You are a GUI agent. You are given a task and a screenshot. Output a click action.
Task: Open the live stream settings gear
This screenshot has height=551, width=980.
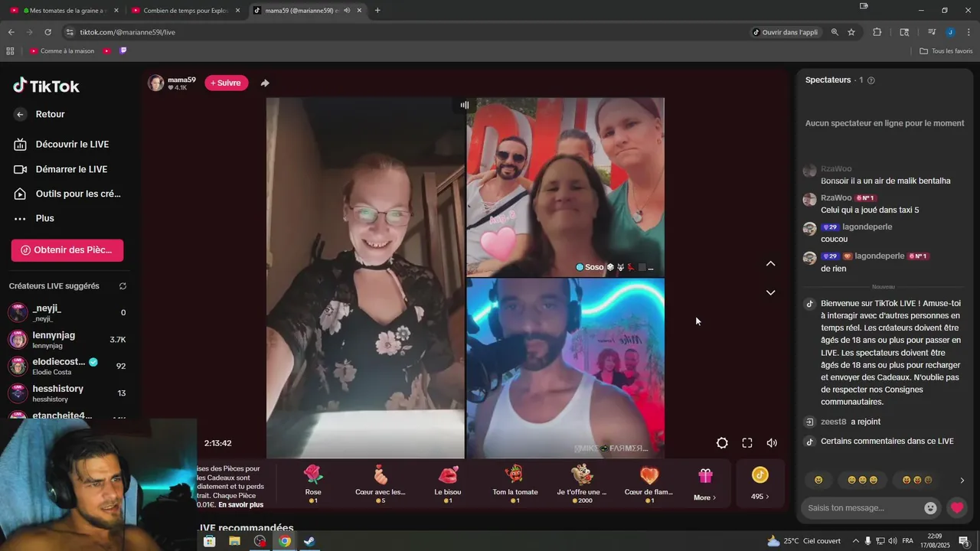(x=722, y=443)
